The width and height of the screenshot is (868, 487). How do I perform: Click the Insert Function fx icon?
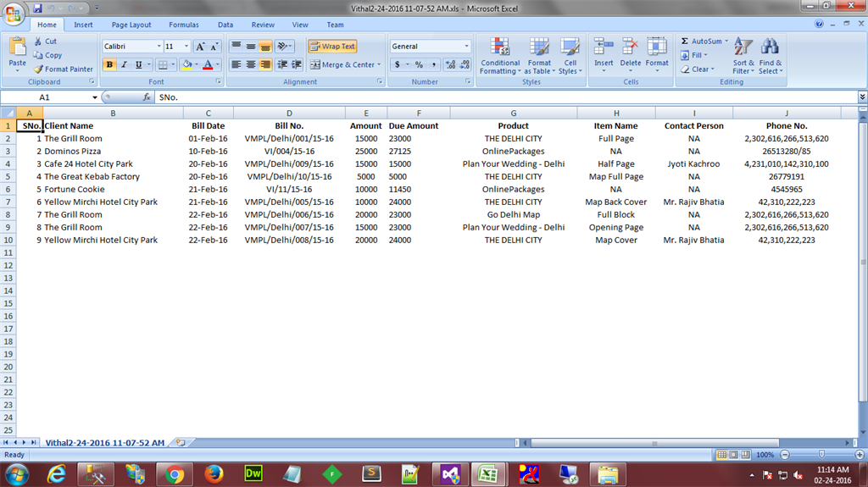147,97
